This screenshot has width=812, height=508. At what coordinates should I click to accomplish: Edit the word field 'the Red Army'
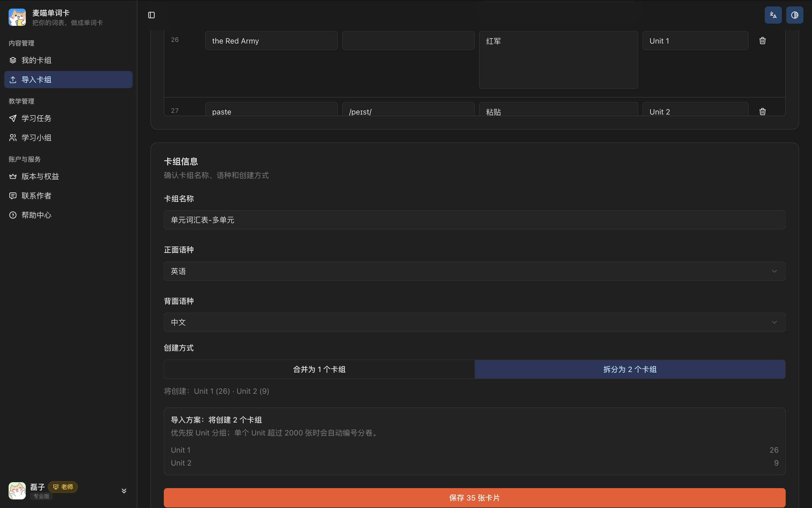click(x=271, y=41)
